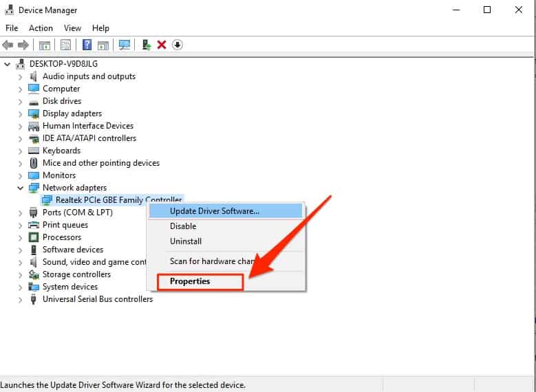Expand the Display adapters chevron
The image size is (536, 392).
pyautogui.click(x=20, y=113)
